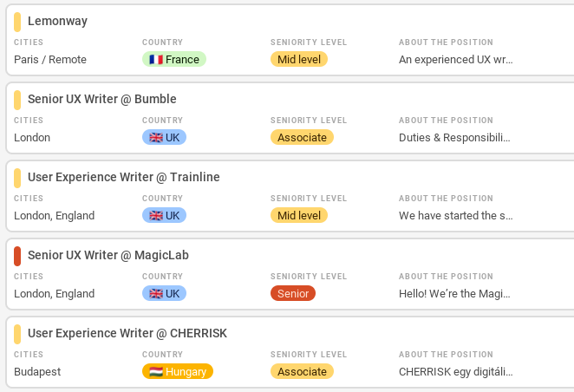Click the Paris / Remote cities field

pyautogui.click(x=50, y=60)
